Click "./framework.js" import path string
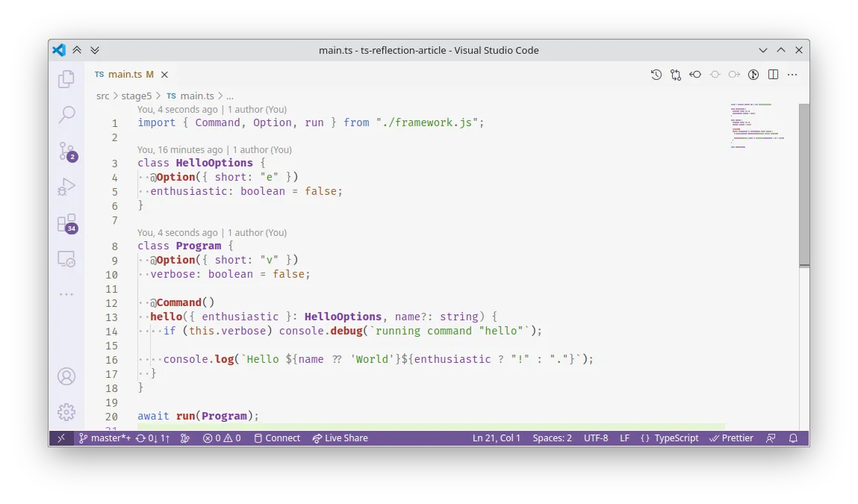 pyautogui.click(x=427, y=122)
